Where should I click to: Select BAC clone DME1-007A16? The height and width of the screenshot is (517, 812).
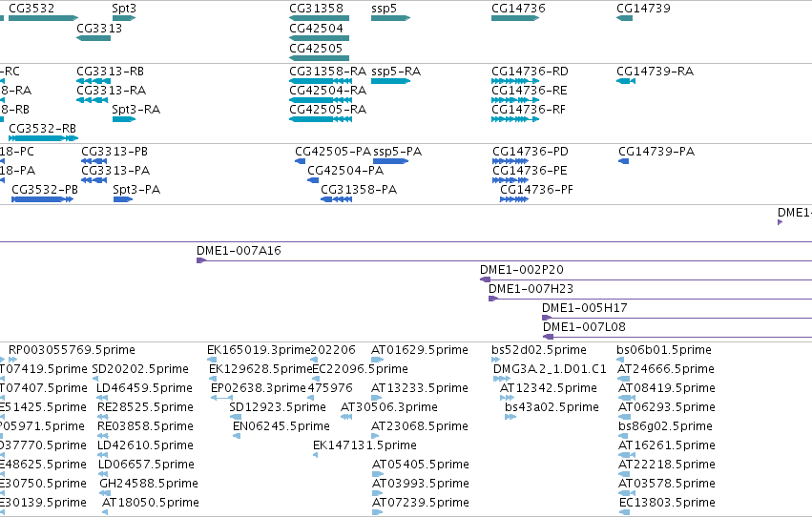[x=504, y=260]
